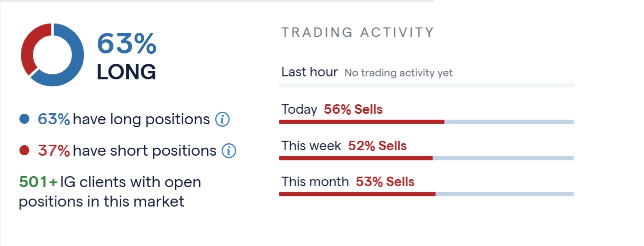Click the empty Last hour activity bar
The image size is (644, 246).
coord(426,85)
